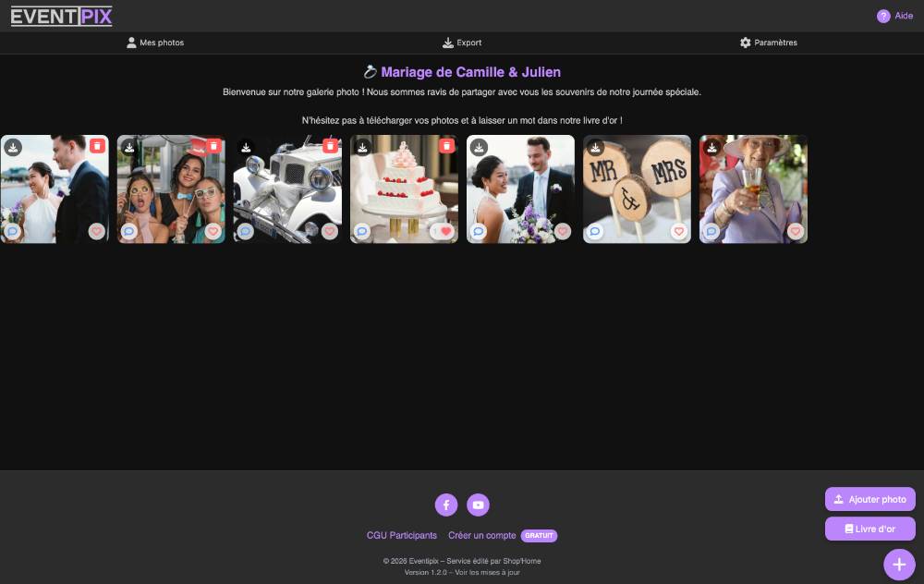This screenshot has width=924, height=584.
Task: Like the elderly lady toasting photo
Action: coord(796,232)
